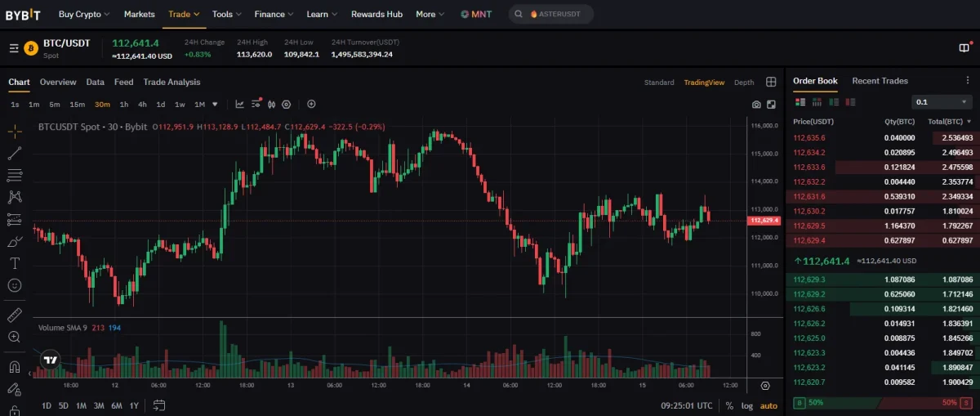Viewport: 980px width, 416px height.
Task: Enable magnet mode on the chart
Action: [15, 367]
